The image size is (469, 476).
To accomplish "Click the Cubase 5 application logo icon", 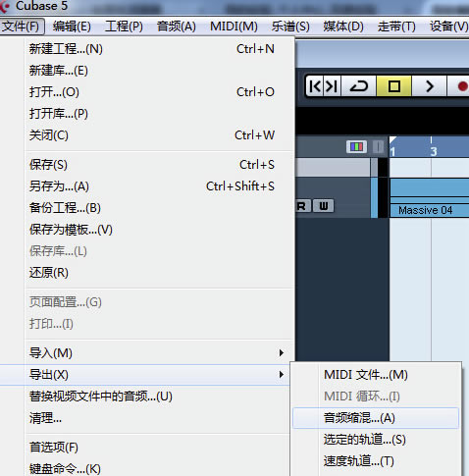I will coord(5,7).
